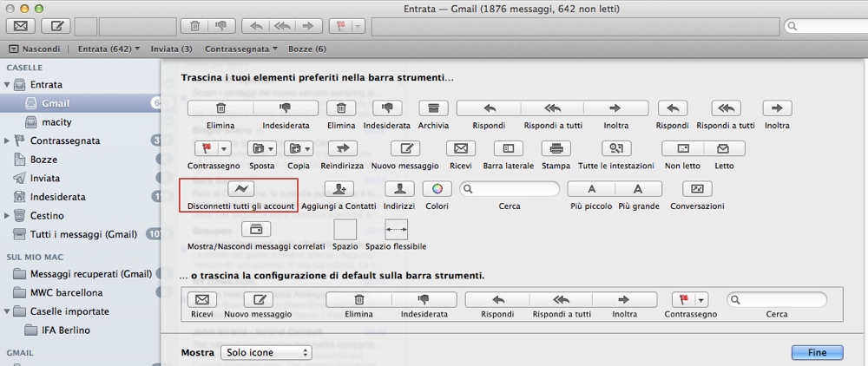
Task: Click the compose new message toolbar button
Action: pyautogui.click(x=56, y=25)
